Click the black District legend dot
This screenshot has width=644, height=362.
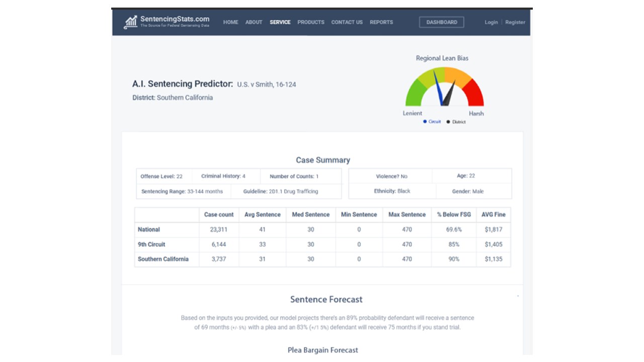[x=448, y=122]
